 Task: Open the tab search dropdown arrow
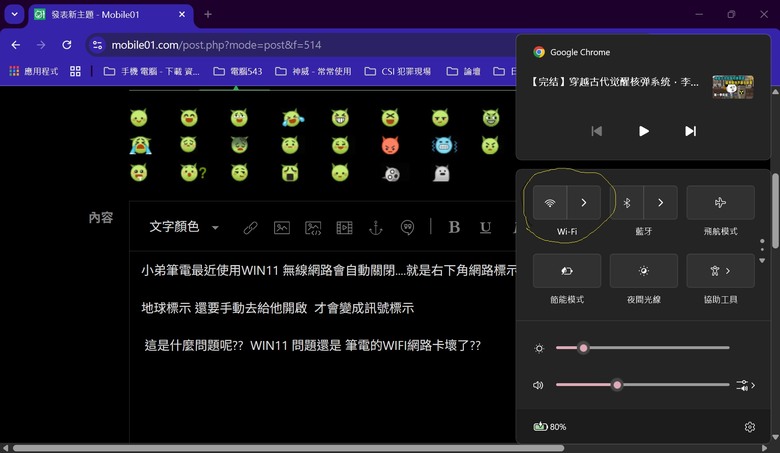tap(14, 14)
